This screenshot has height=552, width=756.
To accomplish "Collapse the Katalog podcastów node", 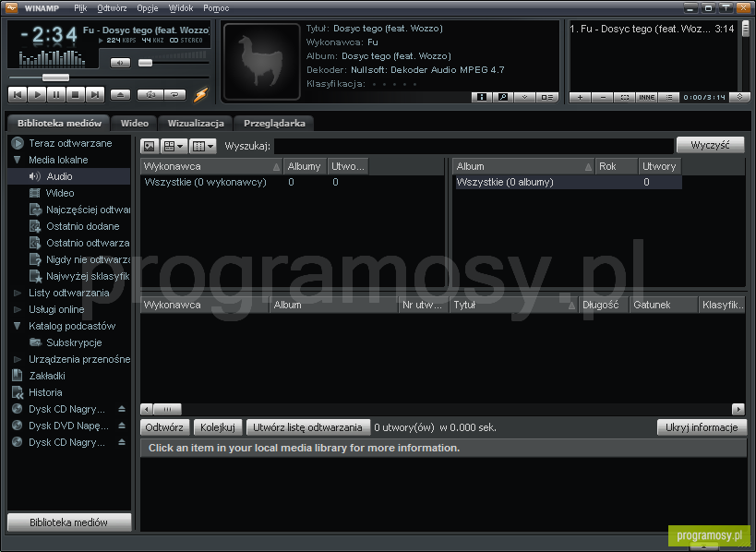I will (18, 326).
